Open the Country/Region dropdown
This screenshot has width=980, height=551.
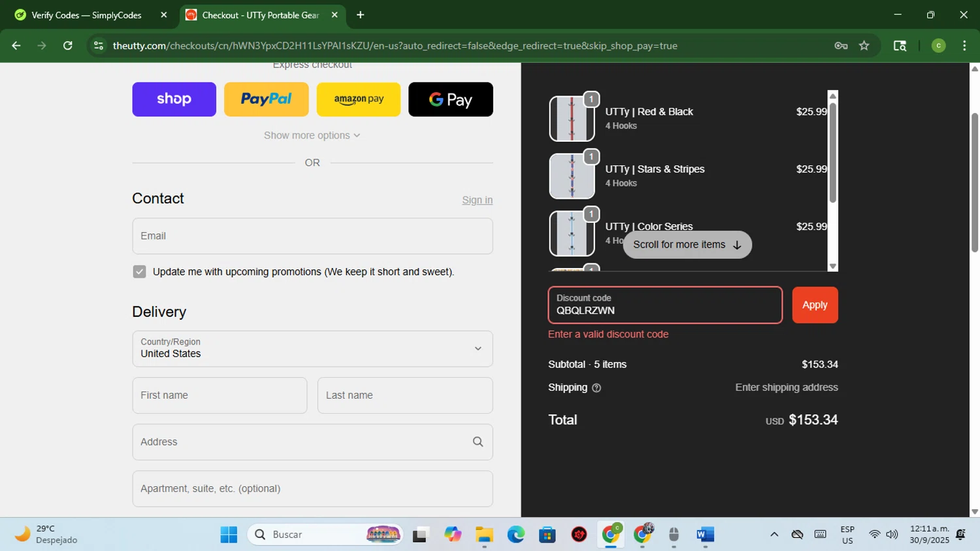312,348
